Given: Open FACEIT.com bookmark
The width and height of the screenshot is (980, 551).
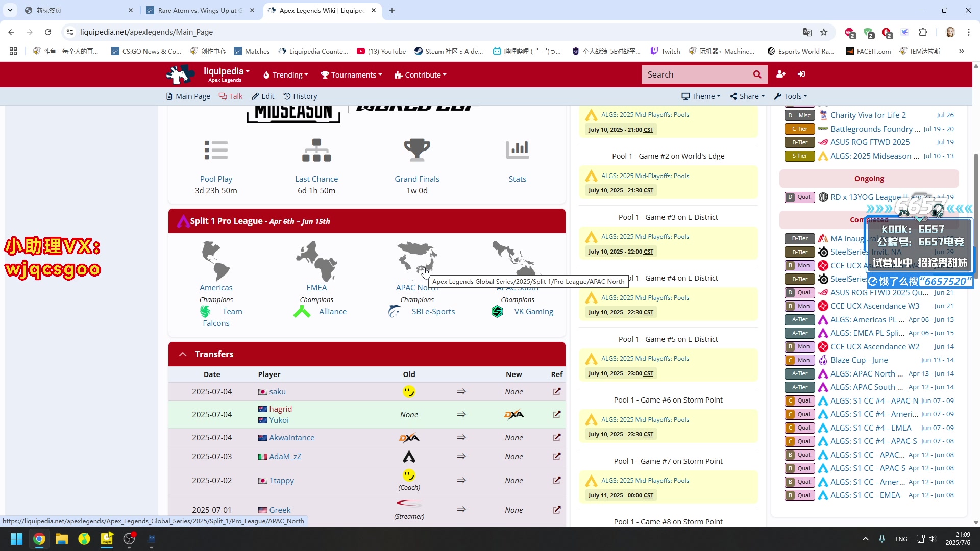Looking at the screenshot, I should tap(868, 51).
